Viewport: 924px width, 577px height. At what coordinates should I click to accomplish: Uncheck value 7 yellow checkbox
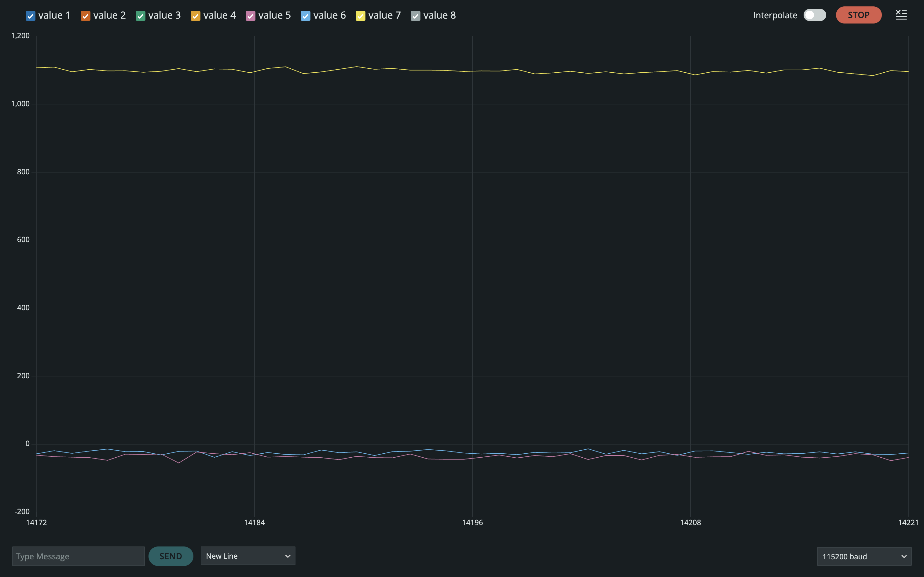(360, 16)
